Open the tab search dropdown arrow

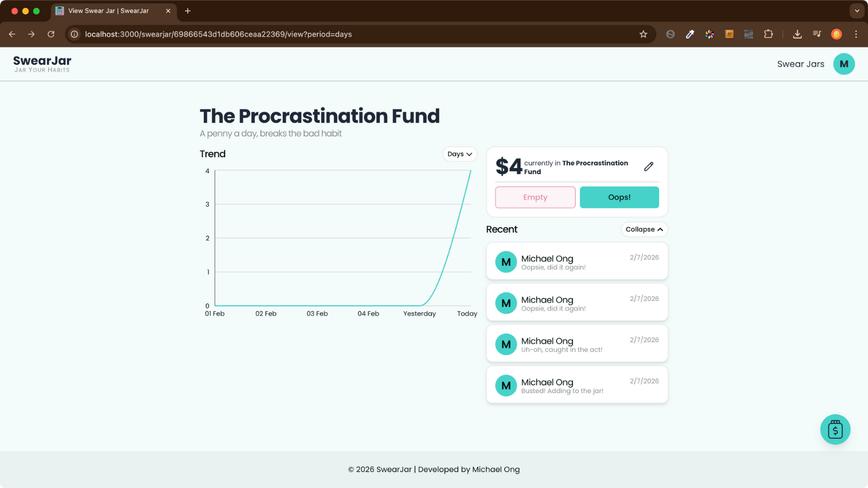(x=857, y=11)
